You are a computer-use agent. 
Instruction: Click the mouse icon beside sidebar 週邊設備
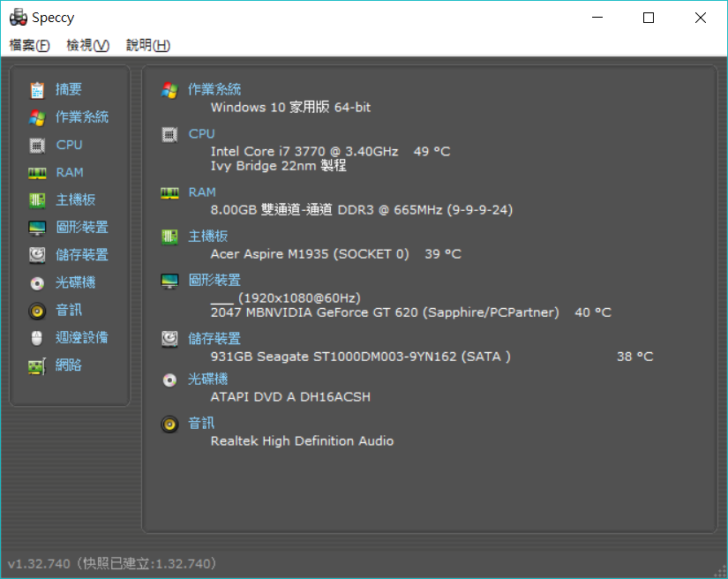click(37, 338)
